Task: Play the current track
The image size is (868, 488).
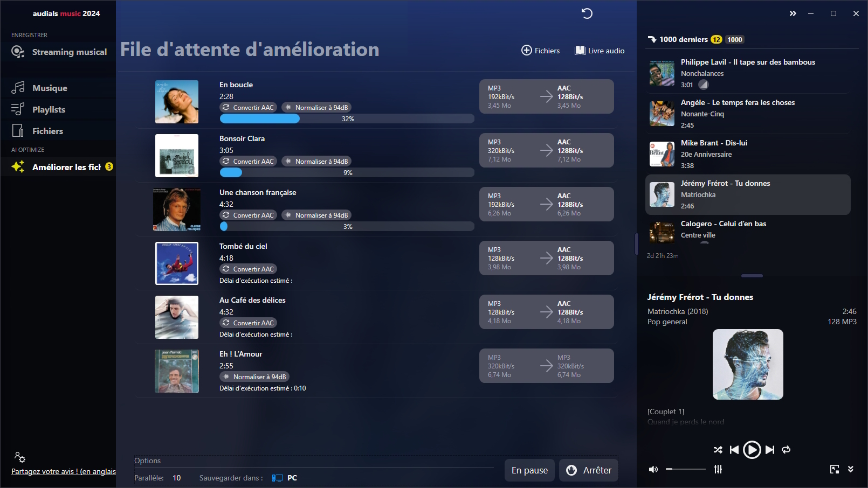Action: coord(752,450)
